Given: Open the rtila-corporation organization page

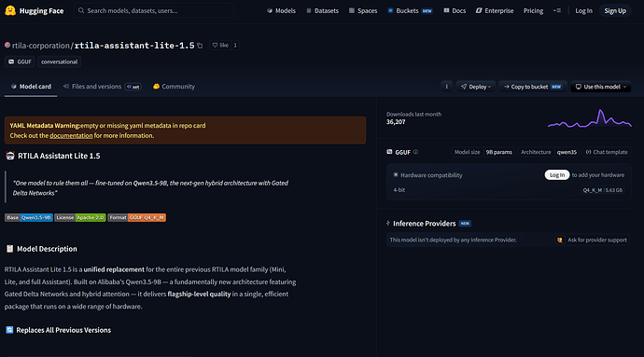Looking at the screenshot, I should tap(41, 46).
